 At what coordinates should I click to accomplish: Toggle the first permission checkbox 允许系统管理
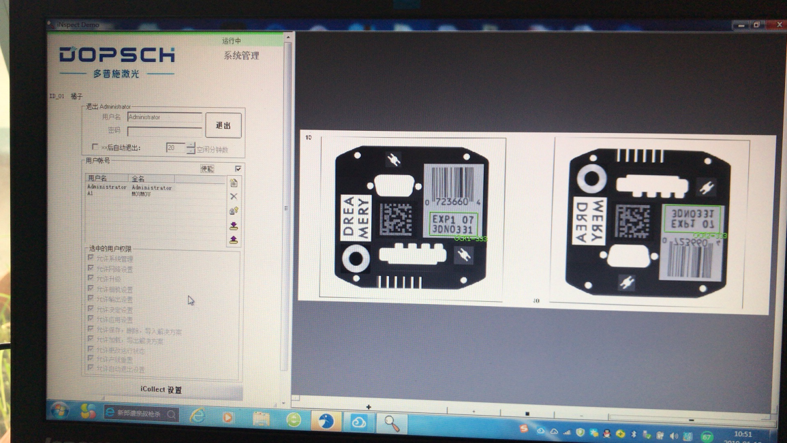(91, 259)
